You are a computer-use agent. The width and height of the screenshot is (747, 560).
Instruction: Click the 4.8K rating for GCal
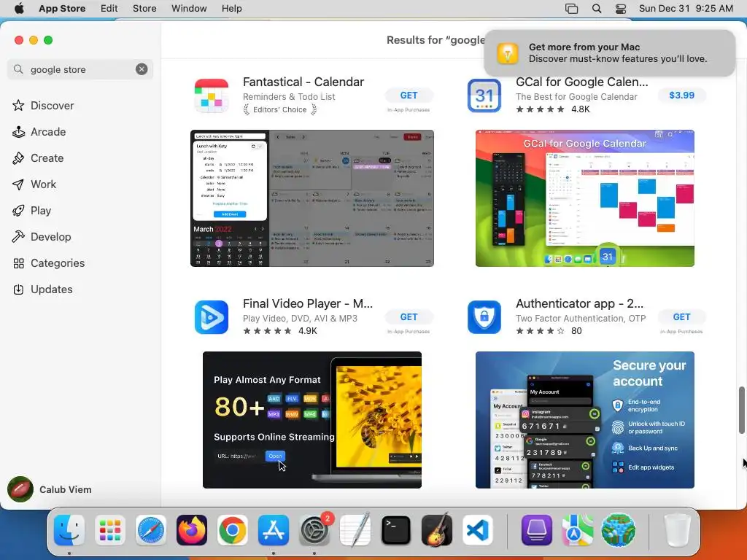click(x=553, y=109)
